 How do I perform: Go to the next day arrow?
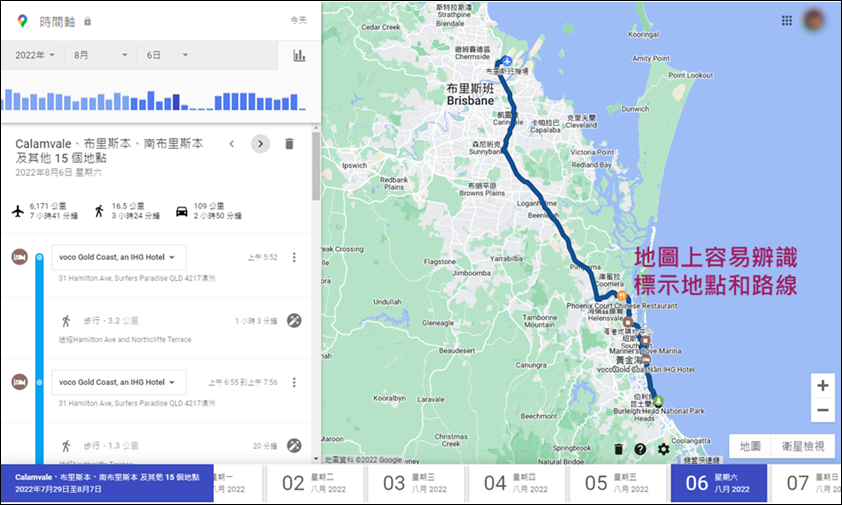point(260,143)
